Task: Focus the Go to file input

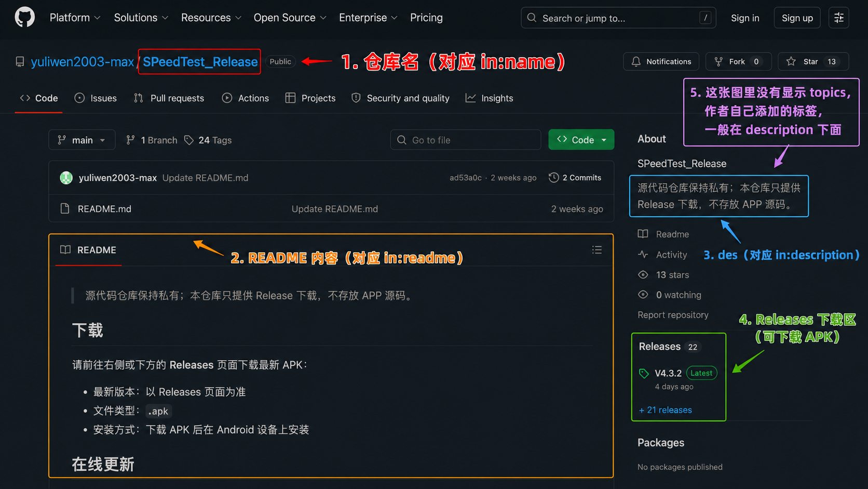Action: click(466, 140)
